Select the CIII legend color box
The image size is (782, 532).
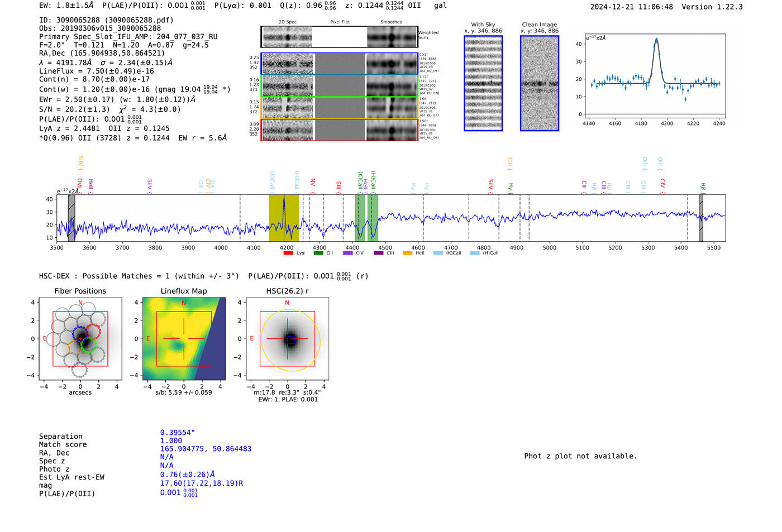(x=379, y=253)
